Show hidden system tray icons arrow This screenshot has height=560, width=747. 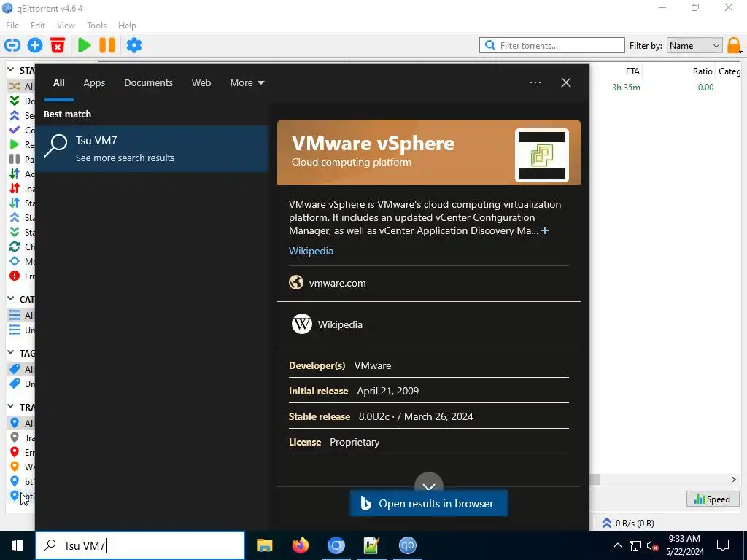[617, 545]
